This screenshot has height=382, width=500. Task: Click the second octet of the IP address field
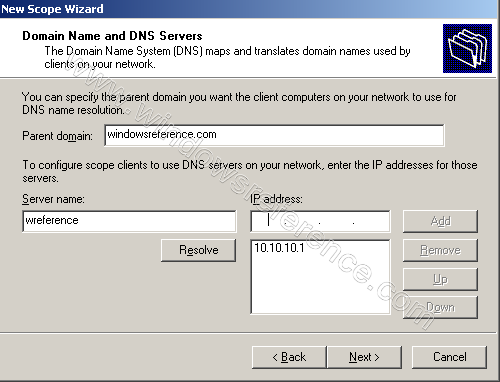[302, 221]
